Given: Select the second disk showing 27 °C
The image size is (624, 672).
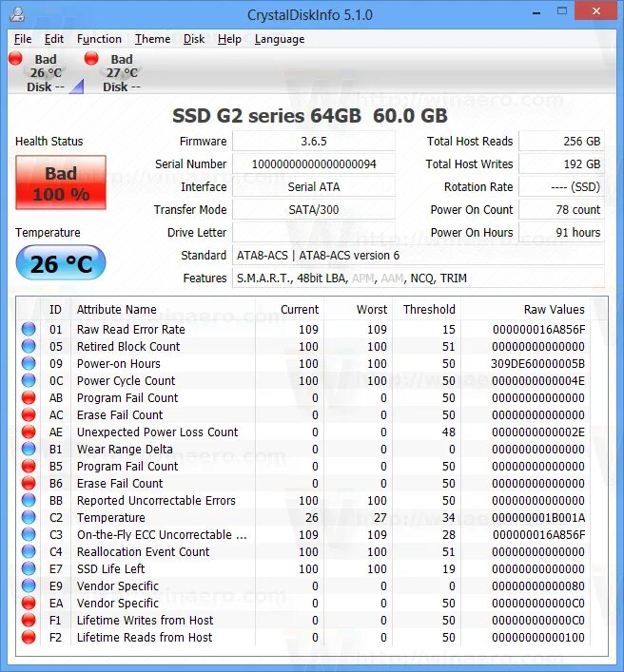Looking at the screenshot, I should (122, 73).
